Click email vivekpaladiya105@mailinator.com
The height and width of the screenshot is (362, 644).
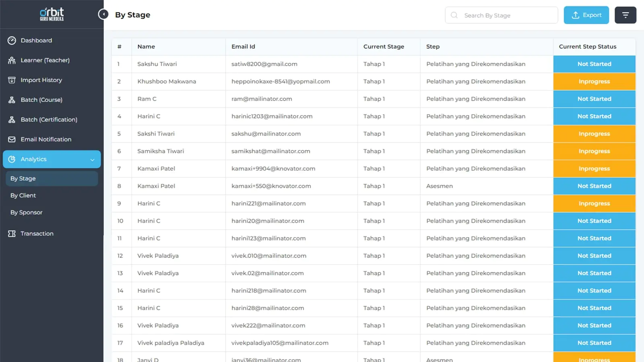pyautogui.click(x=280, y=343)
